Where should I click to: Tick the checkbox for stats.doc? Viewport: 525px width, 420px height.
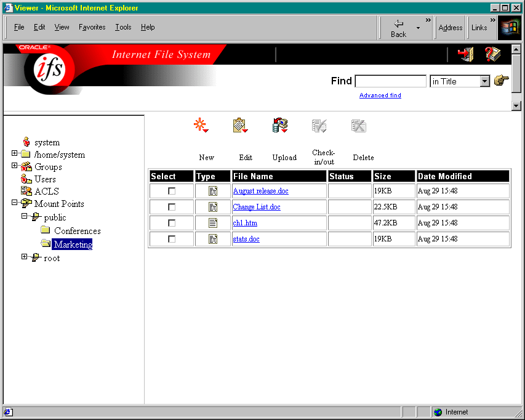click(x=172, y=239)
